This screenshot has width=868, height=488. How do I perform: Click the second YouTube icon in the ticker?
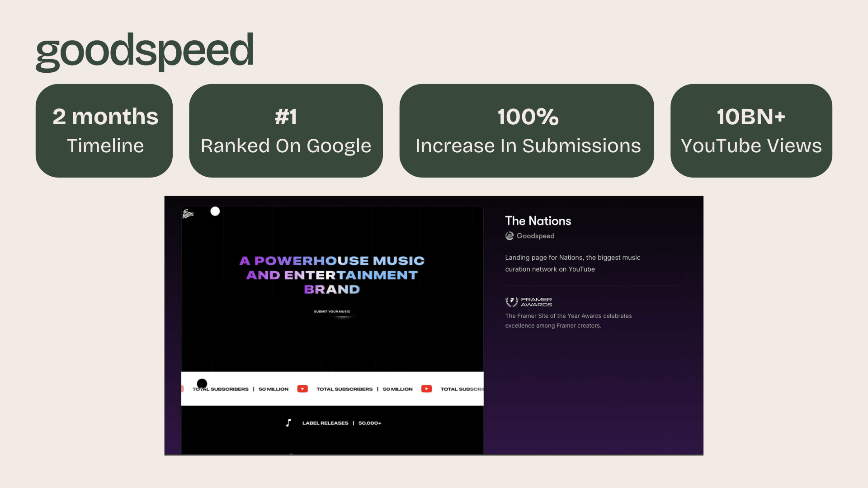coord(426,389)
